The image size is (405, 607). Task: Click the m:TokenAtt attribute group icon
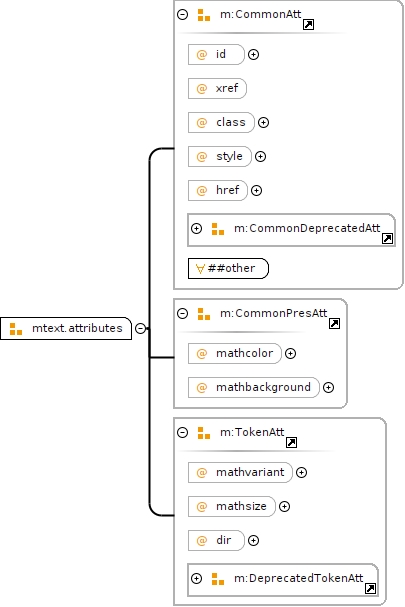204,432
